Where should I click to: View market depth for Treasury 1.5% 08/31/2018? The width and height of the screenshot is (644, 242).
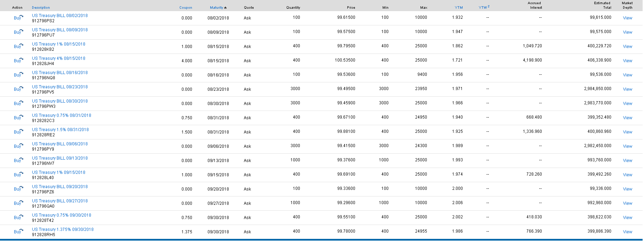coord(627,132)
